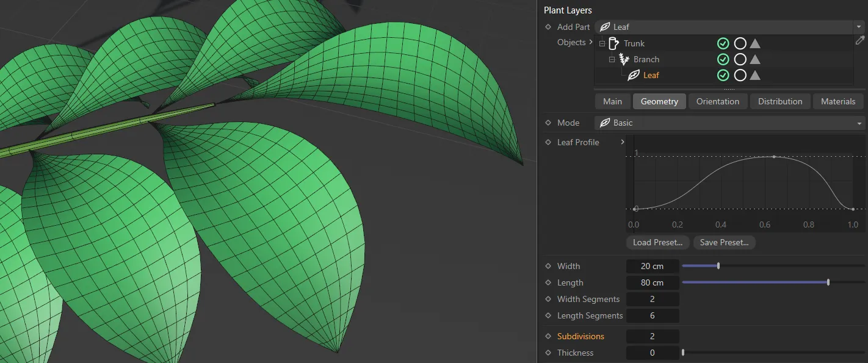The width and height of the screenshot is (868, 363).
Task: Click the Width value field showing 20 cm
Action: [652, 266]
